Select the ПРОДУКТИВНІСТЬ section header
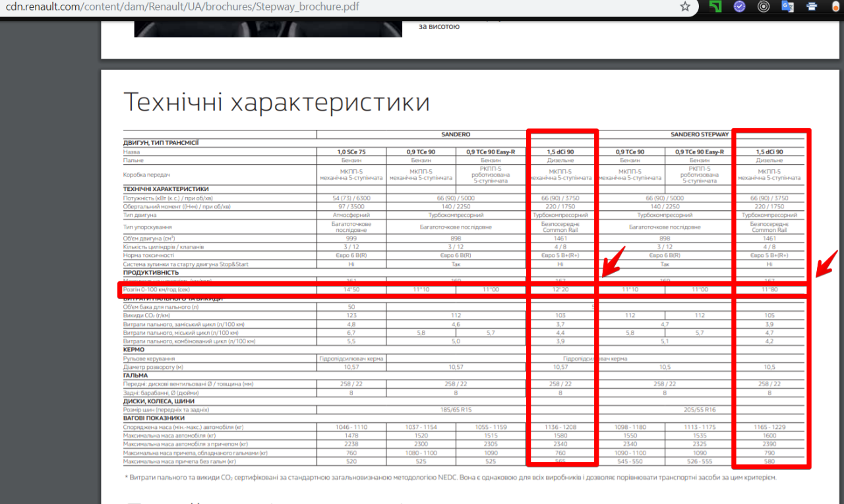 (x=151, y=272)
